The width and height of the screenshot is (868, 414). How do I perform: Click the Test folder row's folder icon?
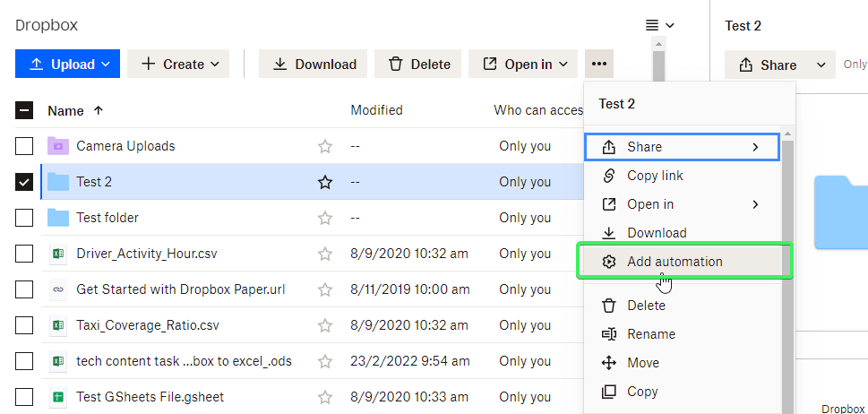point(58,218)
